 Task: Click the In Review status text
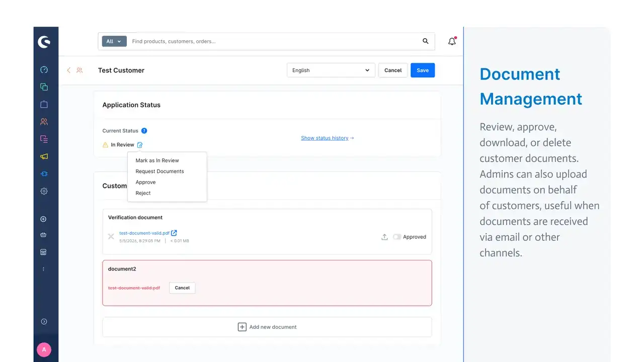[123, 145]
